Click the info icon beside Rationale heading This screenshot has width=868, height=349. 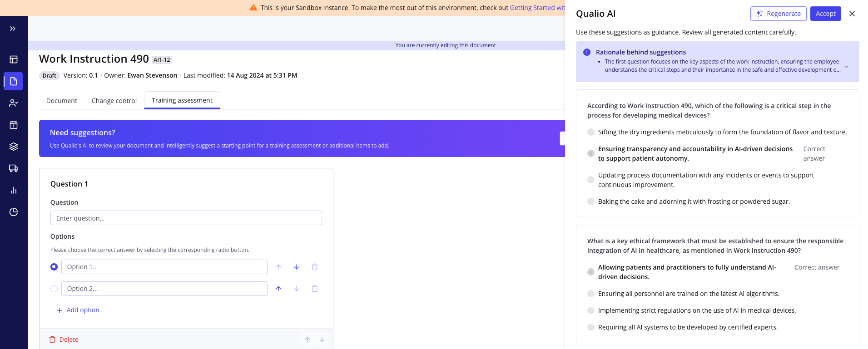point(587,52)
